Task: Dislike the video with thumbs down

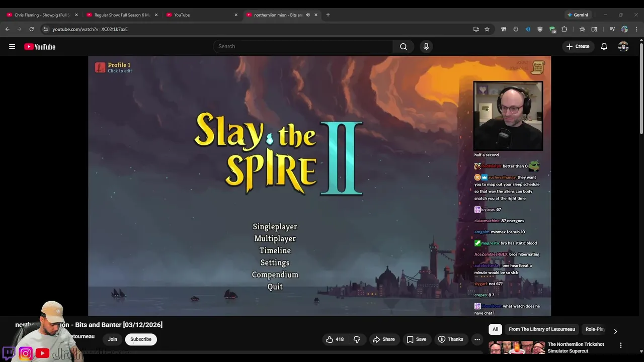Action: point(357,339)
